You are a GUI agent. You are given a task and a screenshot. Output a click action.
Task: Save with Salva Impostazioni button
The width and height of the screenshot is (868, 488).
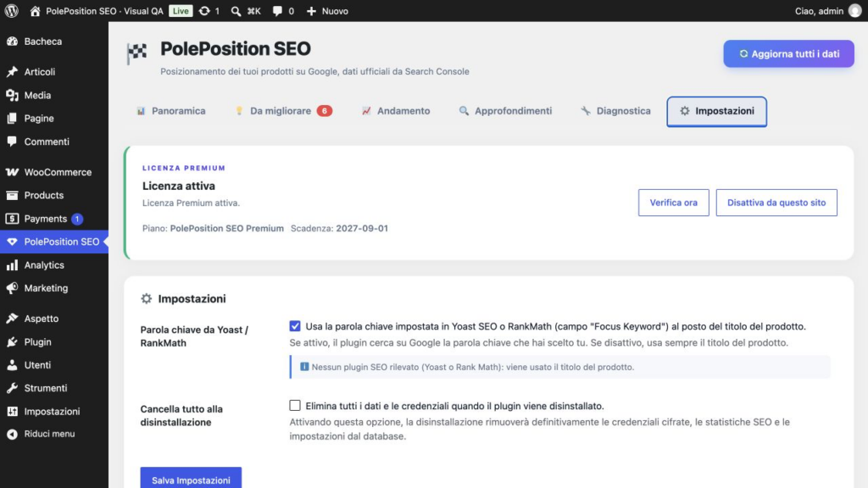[191, 480]
